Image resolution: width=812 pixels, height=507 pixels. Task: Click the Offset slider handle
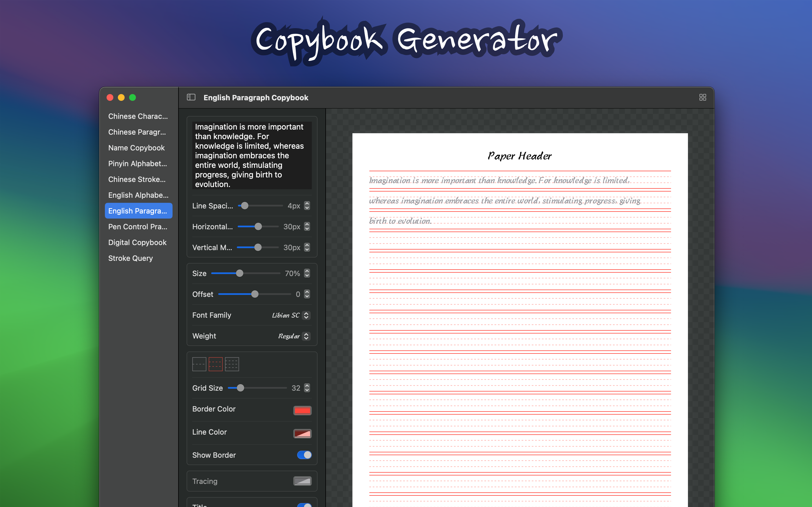(x=255, y=294)
